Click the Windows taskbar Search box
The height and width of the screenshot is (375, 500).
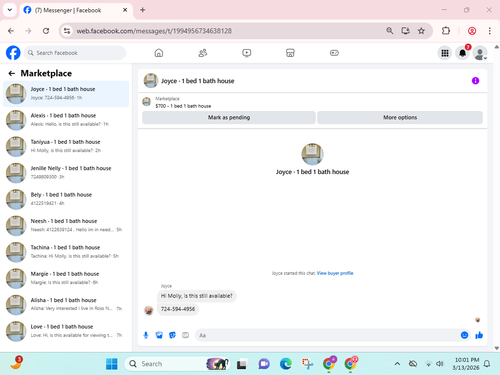click(x=178, y=364)
